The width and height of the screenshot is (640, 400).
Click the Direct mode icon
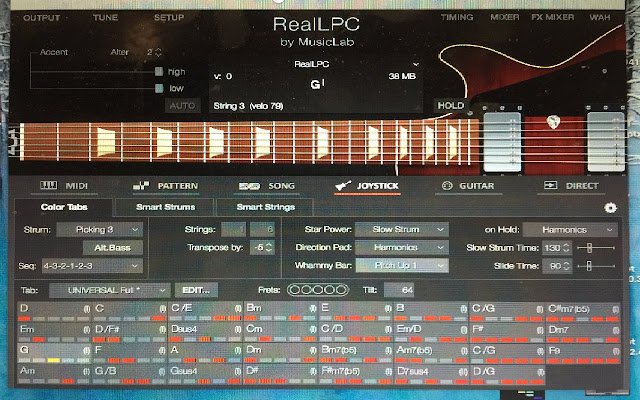click(550, 185)
